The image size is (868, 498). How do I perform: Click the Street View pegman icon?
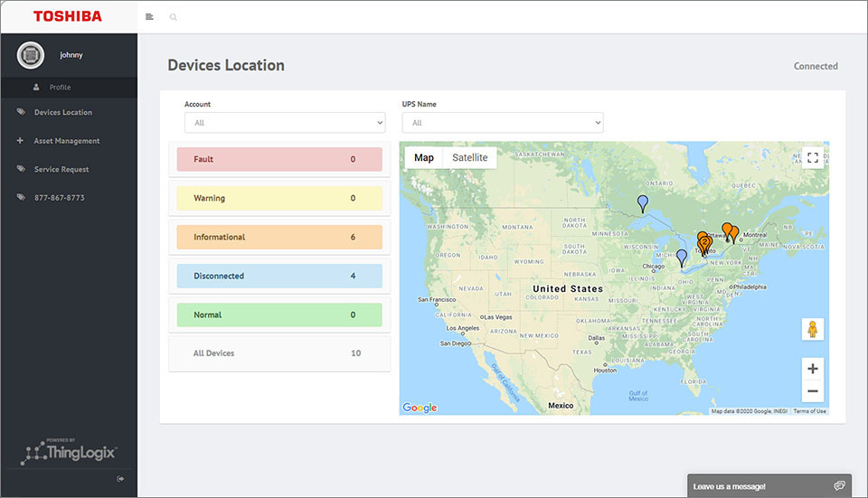pos(813,329)
